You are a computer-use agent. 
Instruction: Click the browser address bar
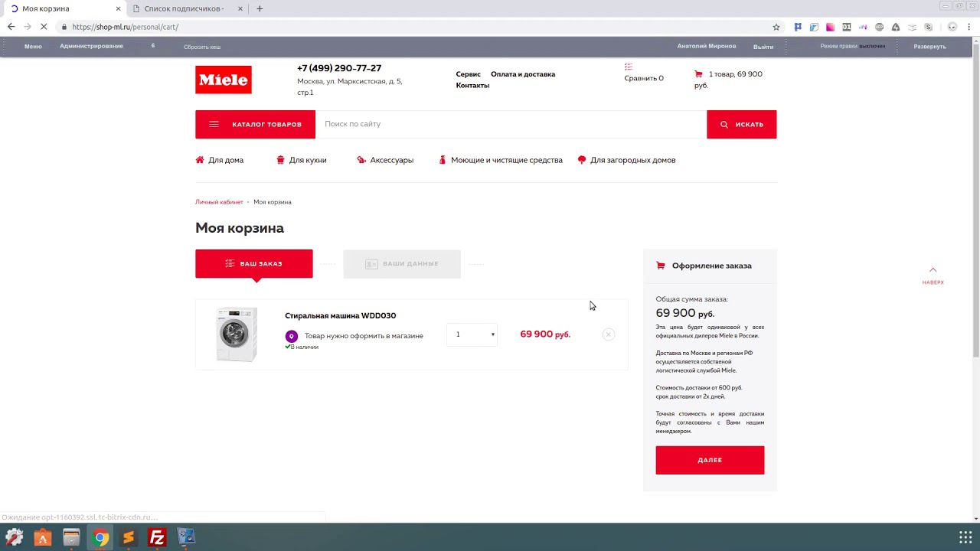413,27
